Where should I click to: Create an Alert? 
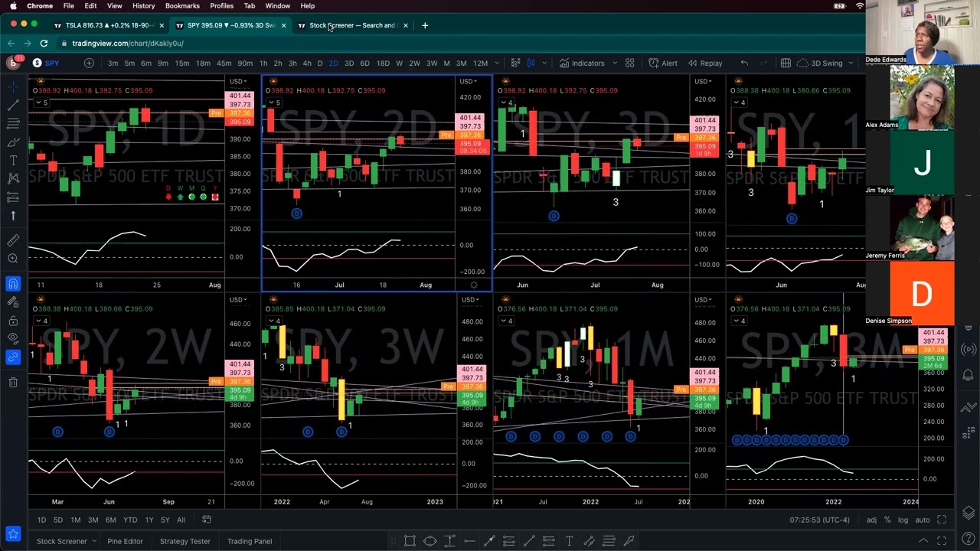coord(663,63)
